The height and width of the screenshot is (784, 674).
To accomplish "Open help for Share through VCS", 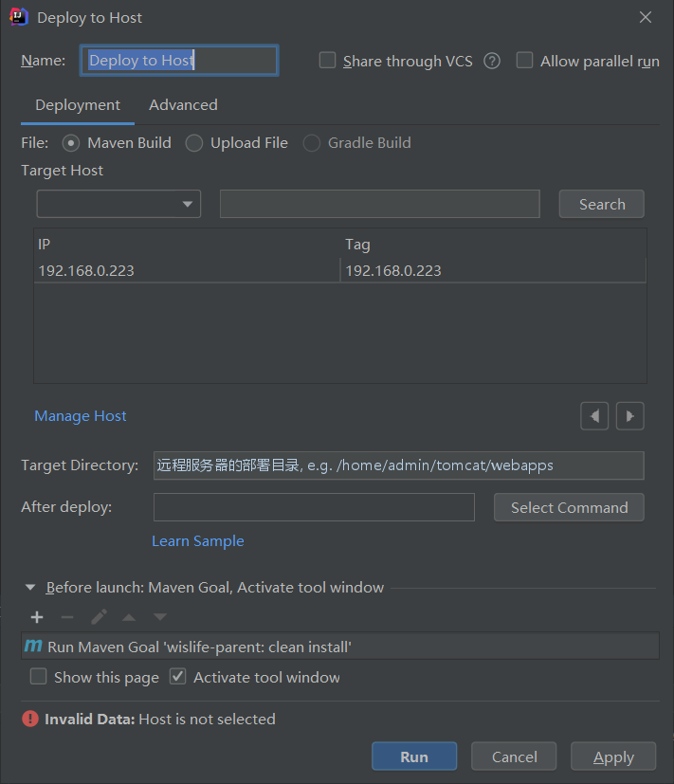I will pyautogui.click(x=491, y=61).
